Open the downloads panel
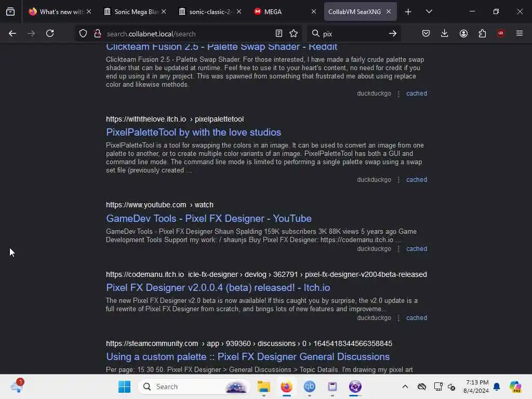This screenshot has width=532, height=399. [445, 34]
